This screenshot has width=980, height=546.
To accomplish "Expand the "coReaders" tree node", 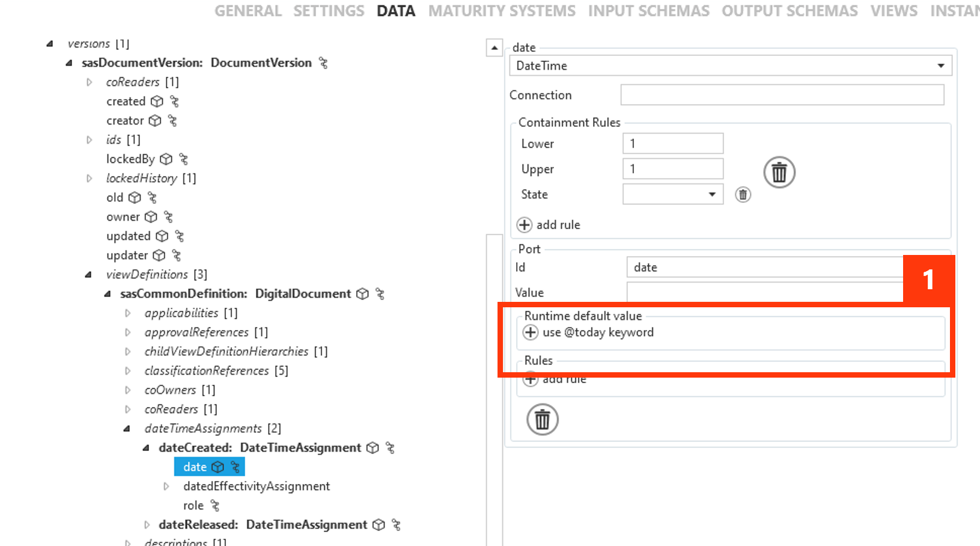I will (x=89, y=82).
